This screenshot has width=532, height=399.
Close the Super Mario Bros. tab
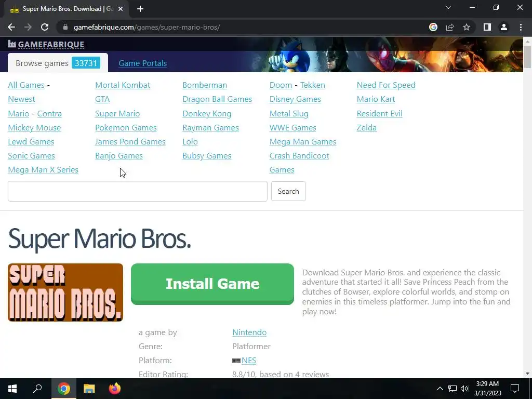[x=121, y=9]
